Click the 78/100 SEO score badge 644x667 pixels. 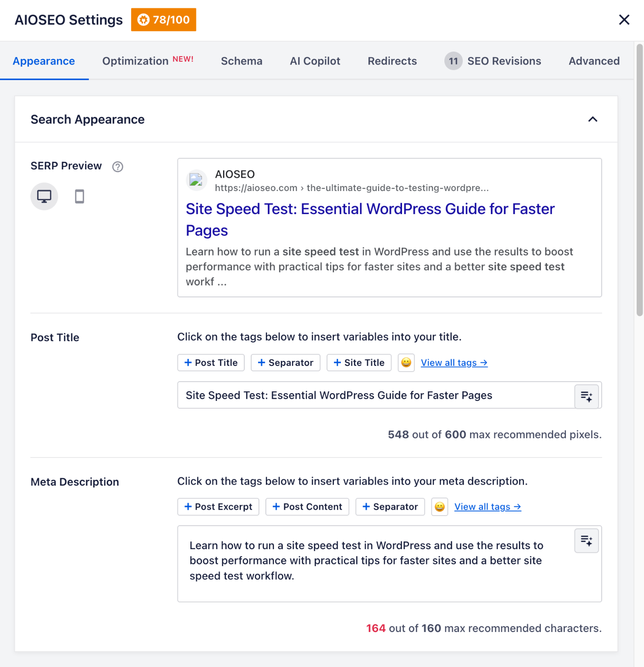point(164,20)
